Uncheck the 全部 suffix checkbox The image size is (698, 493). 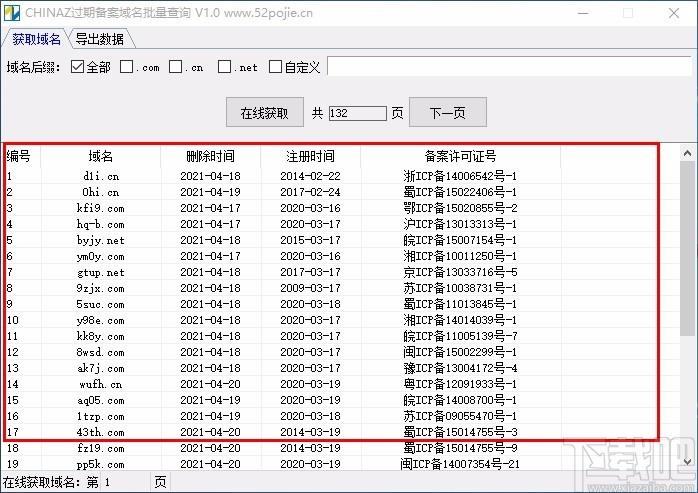click(x=77, y=67)
